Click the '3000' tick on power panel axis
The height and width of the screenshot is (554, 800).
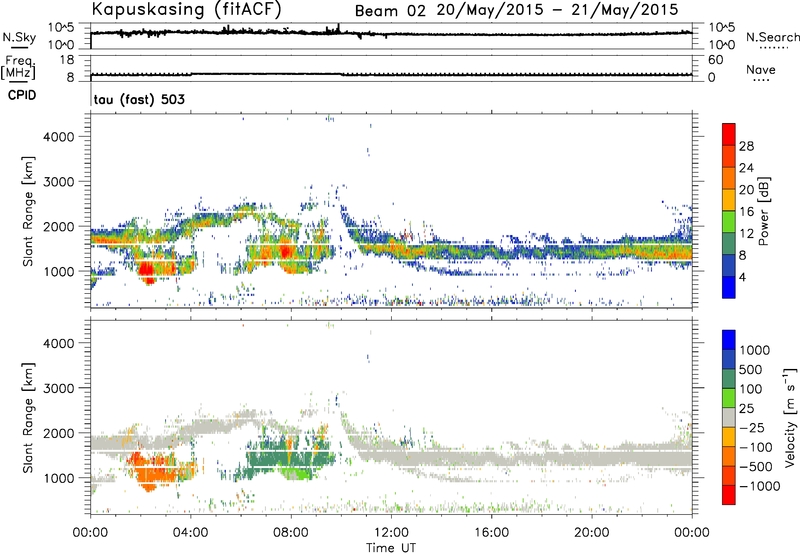pos(59,182)
